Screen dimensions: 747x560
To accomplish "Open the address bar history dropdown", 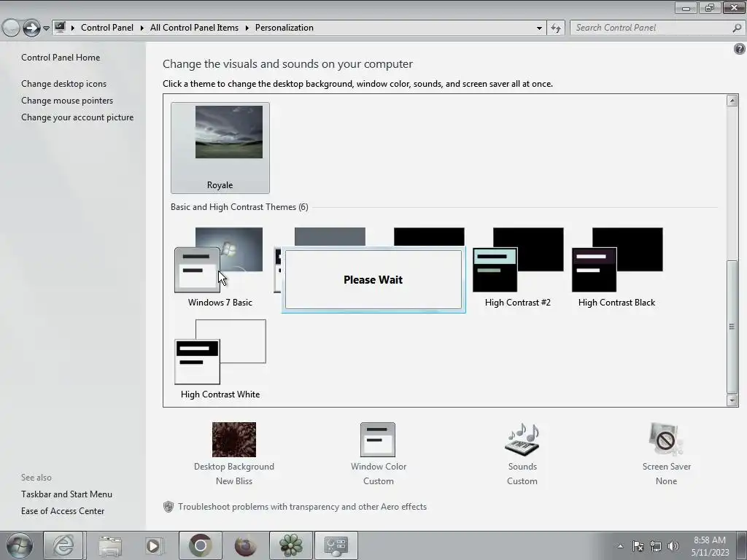I will point(539,28).
